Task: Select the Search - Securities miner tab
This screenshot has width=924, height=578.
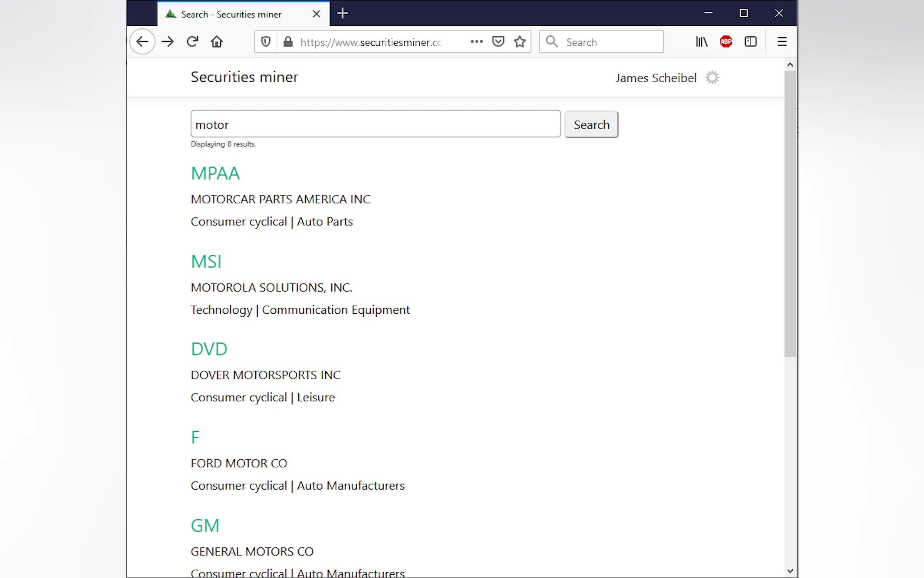Action: point(231,14)
